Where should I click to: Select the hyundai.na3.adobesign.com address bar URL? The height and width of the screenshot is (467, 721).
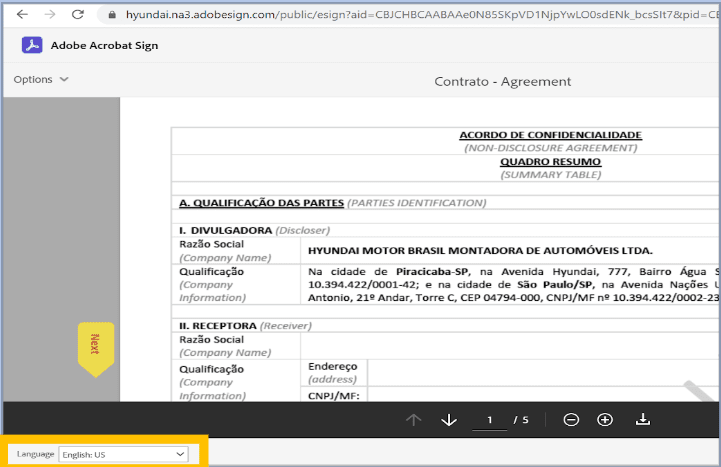422,15
